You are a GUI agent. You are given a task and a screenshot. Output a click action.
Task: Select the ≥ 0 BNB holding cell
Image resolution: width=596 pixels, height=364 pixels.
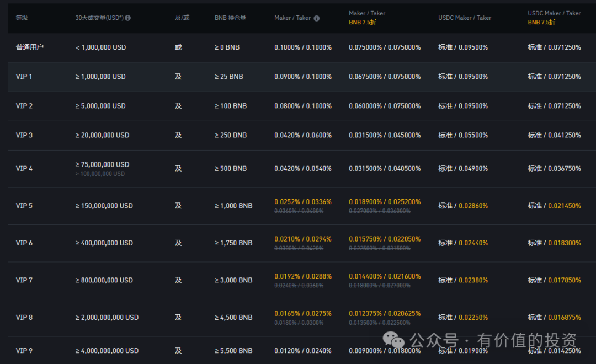[227, 47]
